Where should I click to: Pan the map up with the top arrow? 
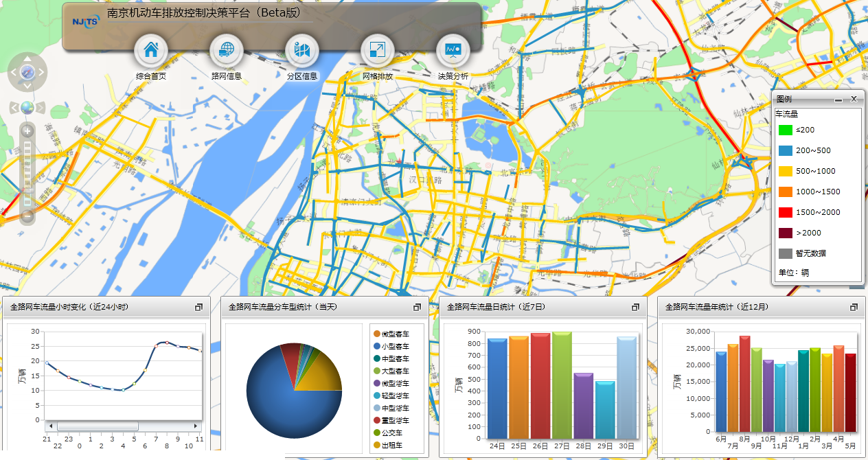(27, 57)
